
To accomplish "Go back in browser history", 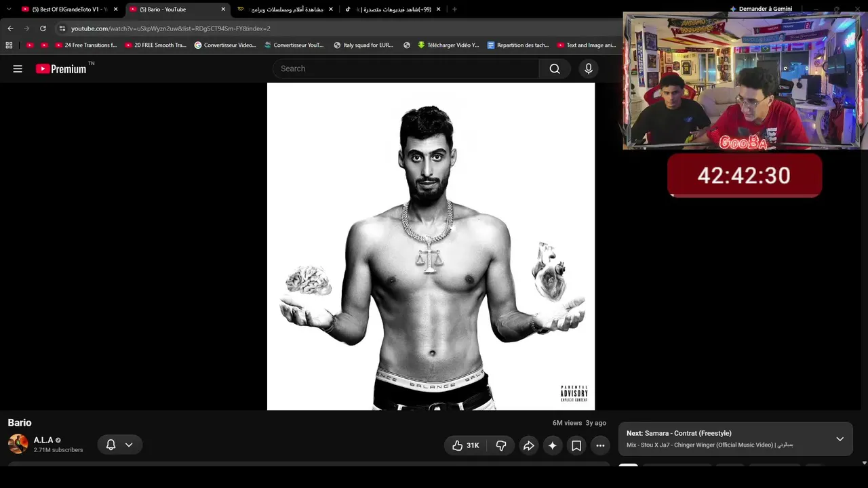I will tap(10, 28).
